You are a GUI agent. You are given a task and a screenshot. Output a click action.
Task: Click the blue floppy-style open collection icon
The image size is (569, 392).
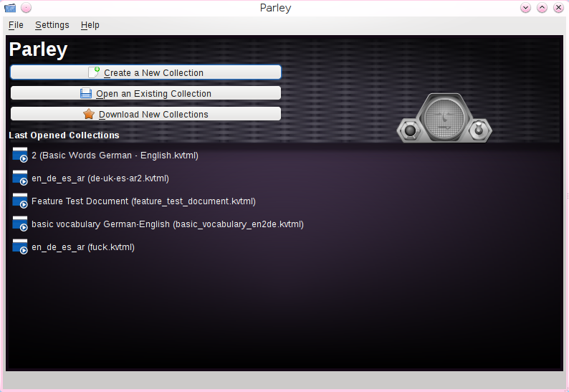[x=86, y=93]
